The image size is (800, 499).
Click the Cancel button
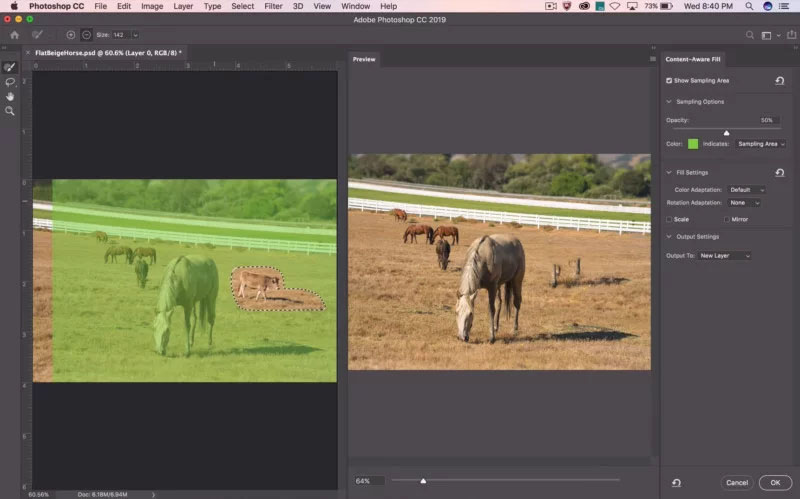coord(736,483)
